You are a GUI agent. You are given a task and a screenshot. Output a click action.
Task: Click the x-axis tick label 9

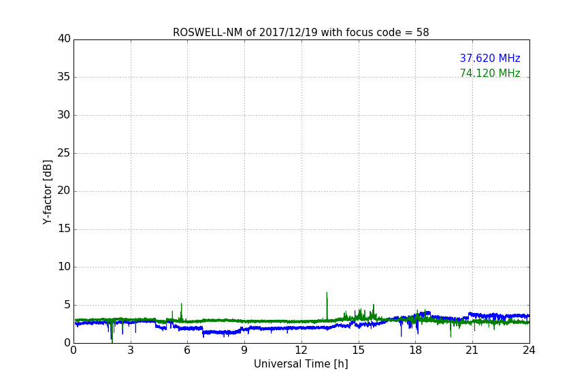(244, 350)
